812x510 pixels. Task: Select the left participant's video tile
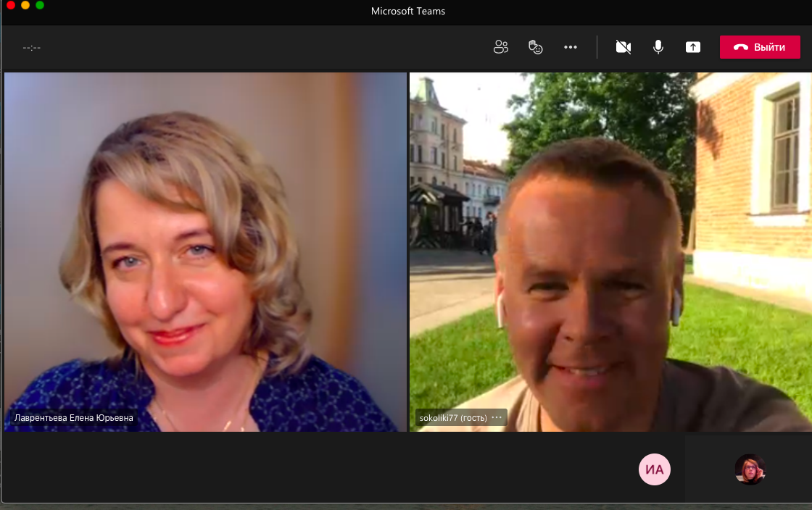205,246
